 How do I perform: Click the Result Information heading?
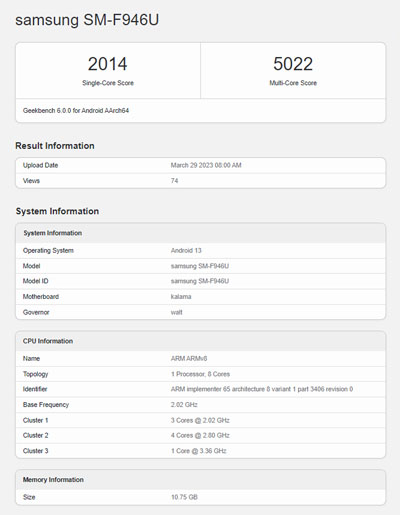[55, 146]
